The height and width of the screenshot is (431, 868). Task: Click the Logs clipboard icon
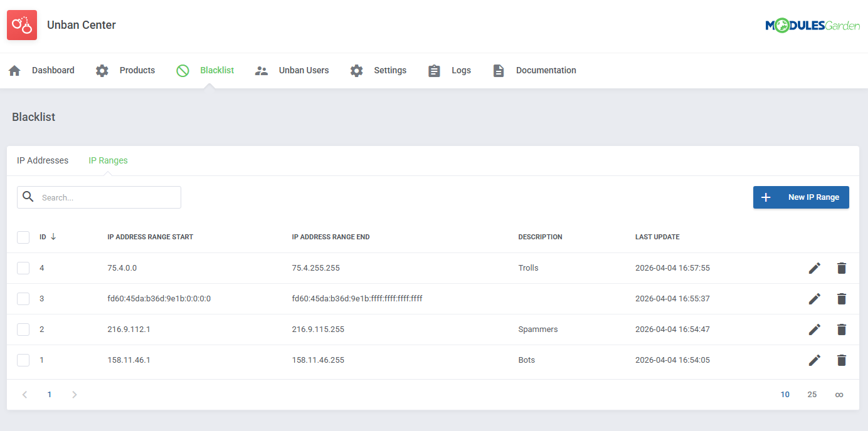pyautogui.click(x=433, y=70)
